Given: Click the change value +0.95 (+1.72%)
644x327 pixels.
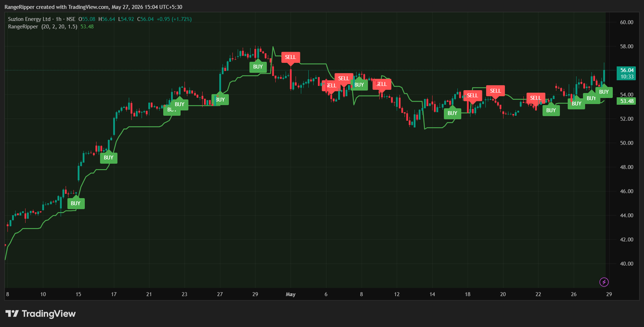Looking at the screenshot, I should pos(174,19).
